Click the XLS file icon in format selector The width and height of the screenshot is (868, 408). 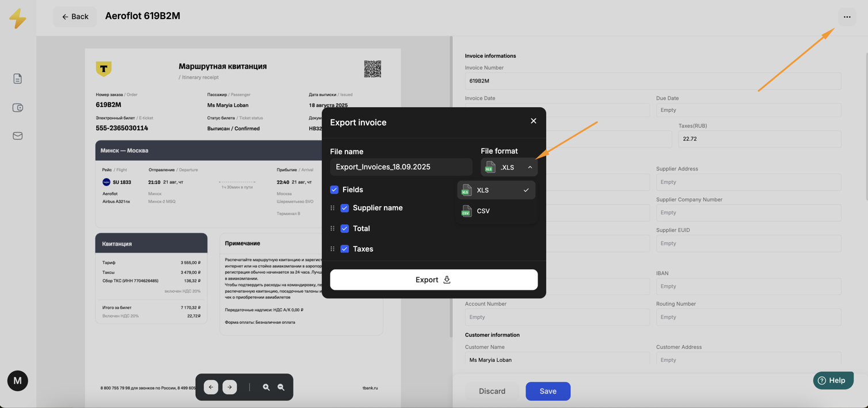490,167
